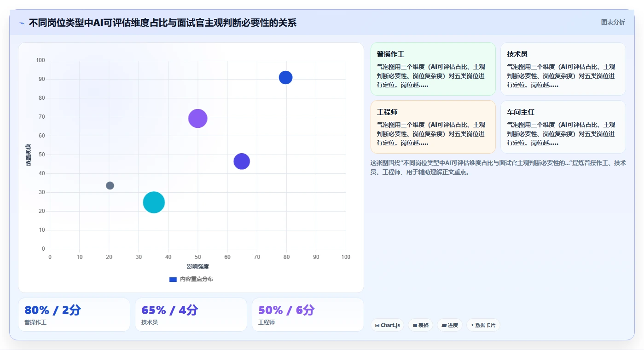Click the 50% / 6分 stat card

[308, 315]
